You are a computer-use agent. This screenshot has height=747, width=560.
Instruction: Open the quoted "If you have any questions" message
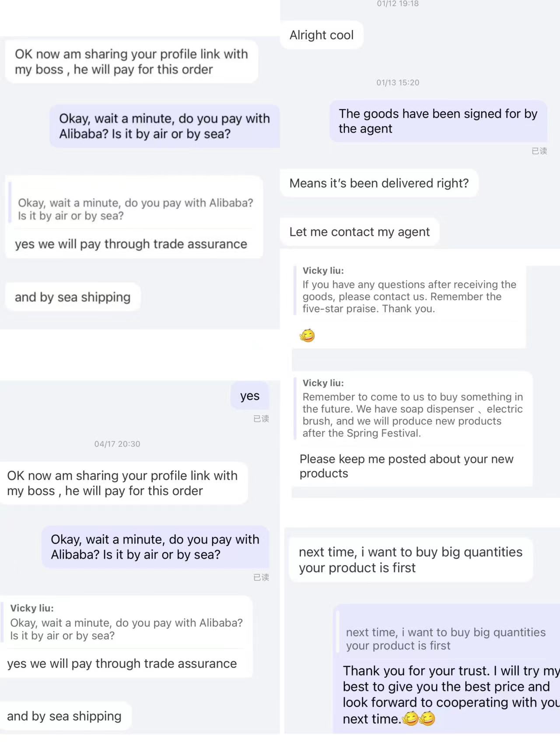coord(409,296)
